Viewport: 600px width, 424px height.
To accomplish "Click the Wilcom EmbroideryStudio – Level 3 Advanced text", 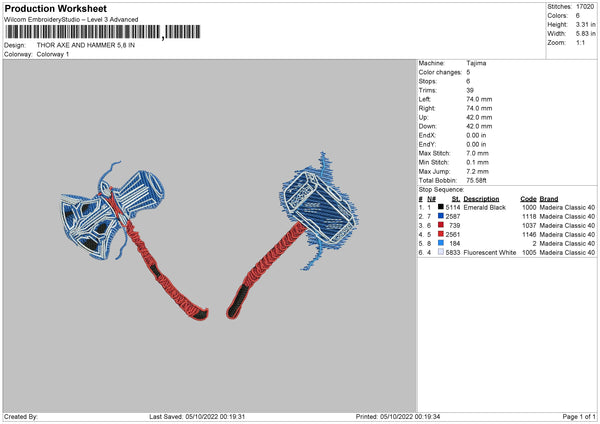I will [x=71, y=20].
